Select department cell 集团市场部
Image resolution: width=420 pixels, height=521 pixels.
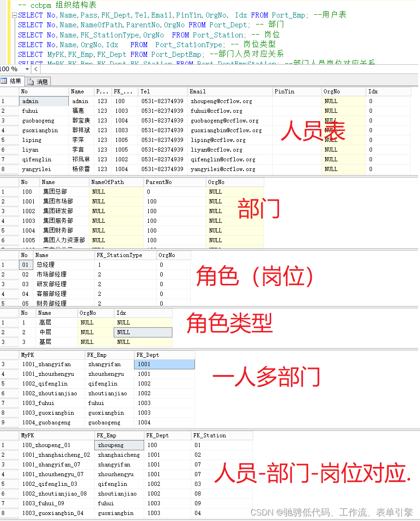pyautogui.click(x=64, y=202)
